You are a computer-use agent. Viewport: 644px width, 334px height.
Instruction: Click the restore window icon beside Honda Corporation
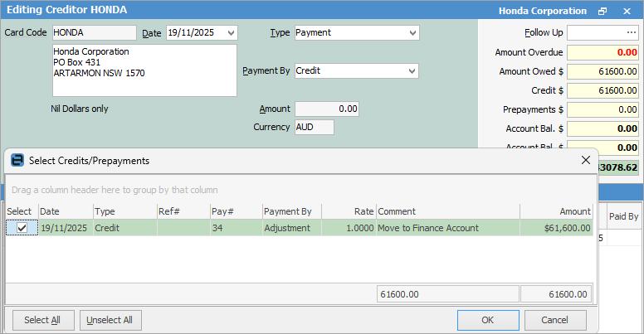coord(603,12)
